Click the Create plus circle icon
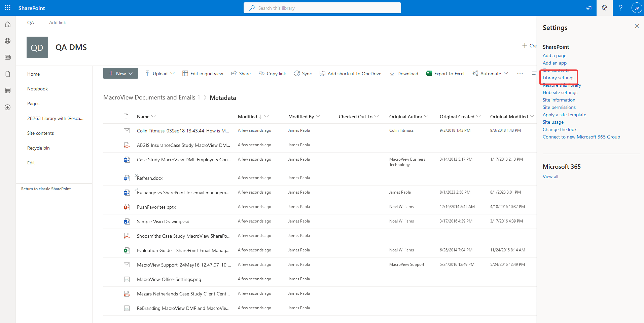 pyautogui.click(x=8, y=107)
